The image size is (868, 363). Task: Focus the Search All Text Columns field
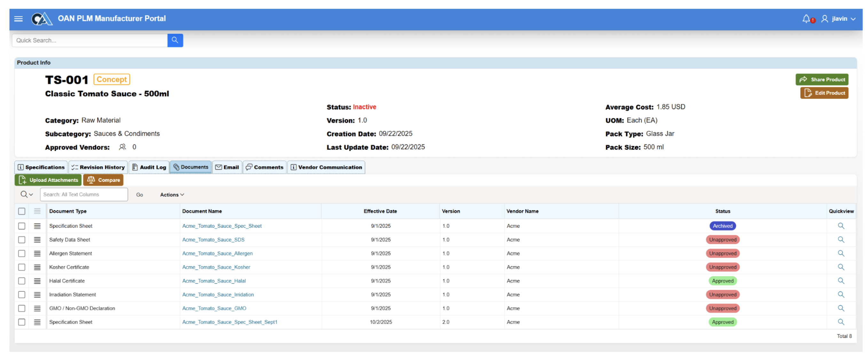click(83, 195)
